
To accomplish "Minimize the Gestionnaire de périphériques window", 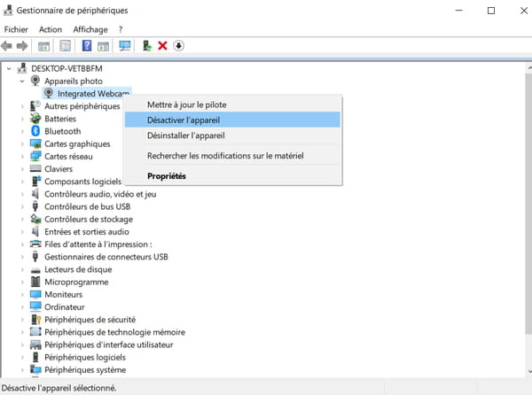I will point(458,11).
